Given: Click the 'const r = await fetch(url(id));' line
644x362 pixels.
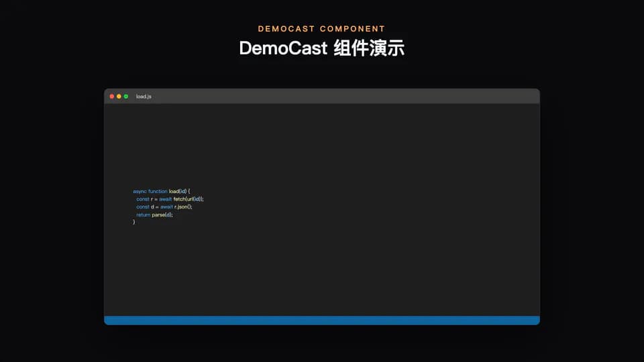Looking at the screenshot, I should coord(170,199).
